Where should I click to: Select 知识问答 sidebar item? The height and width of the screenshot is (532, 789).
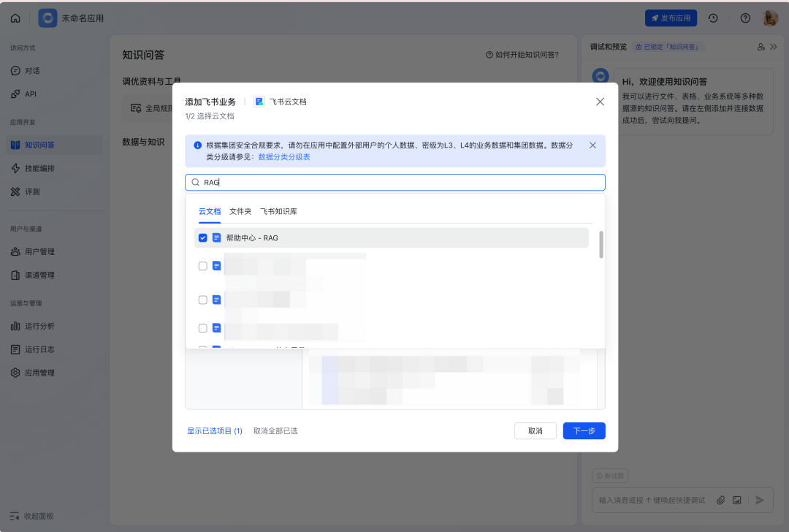54,145
